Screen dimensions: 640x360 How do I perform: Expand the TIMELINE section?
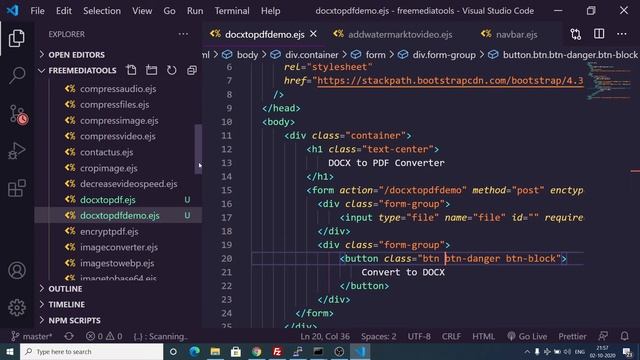coord(67,304)
